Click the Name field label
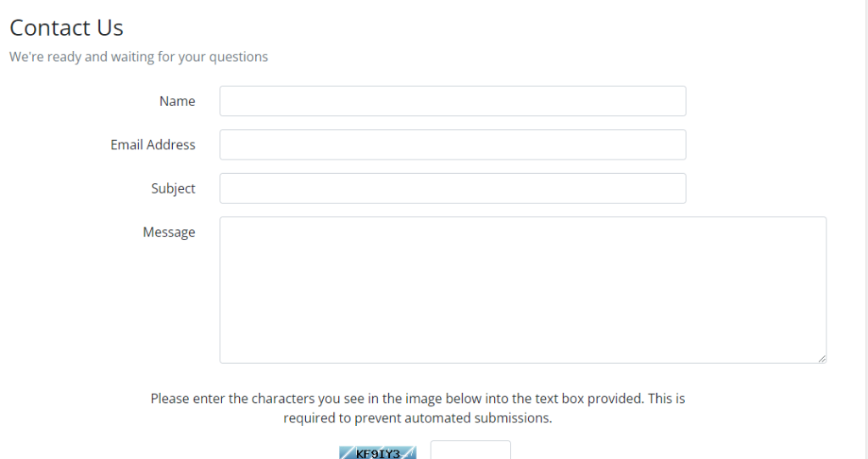Image resolution: width=868 pixels, height=459 pixels. coord(177,101)
